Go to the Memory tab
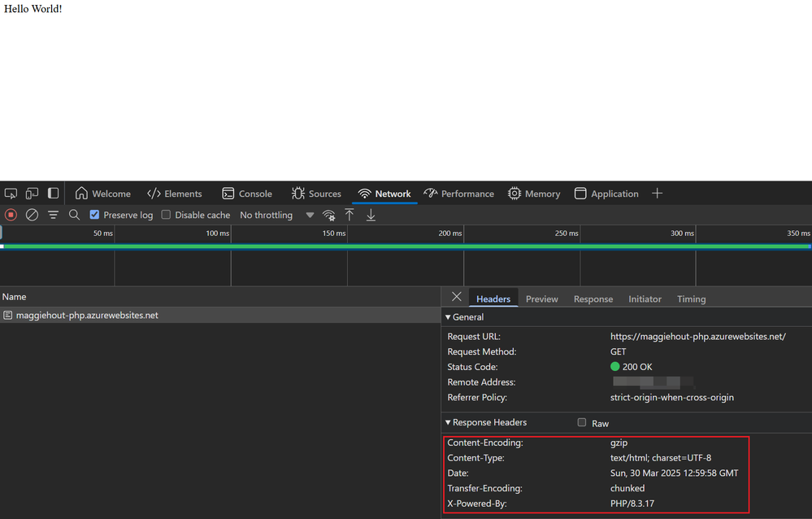The height and width of the screenshot is (519, 812). (534, 194)
